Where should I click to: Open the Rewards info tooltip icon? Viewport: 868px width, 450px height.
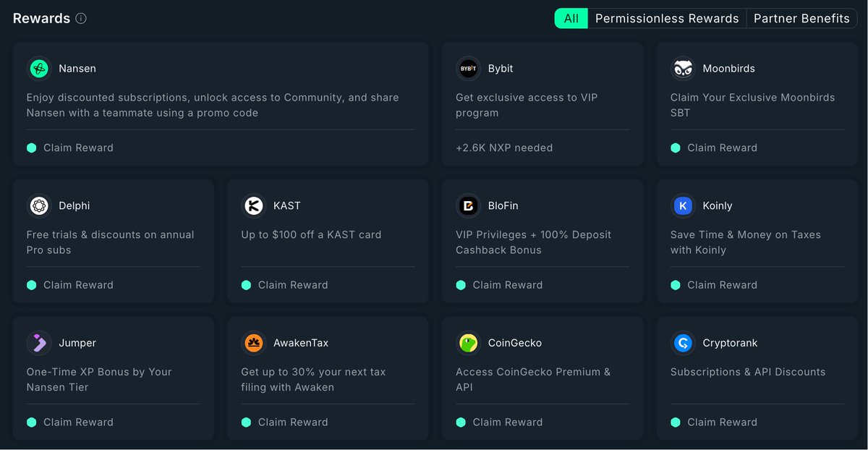(x=81, y=19)
